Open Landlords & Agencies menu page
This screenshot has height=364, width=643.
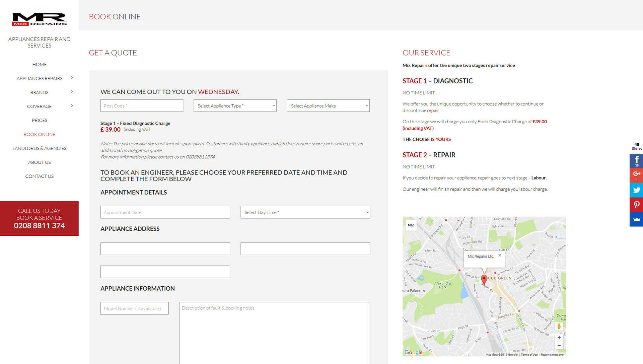pyautogui.click(x=40, y=148)
